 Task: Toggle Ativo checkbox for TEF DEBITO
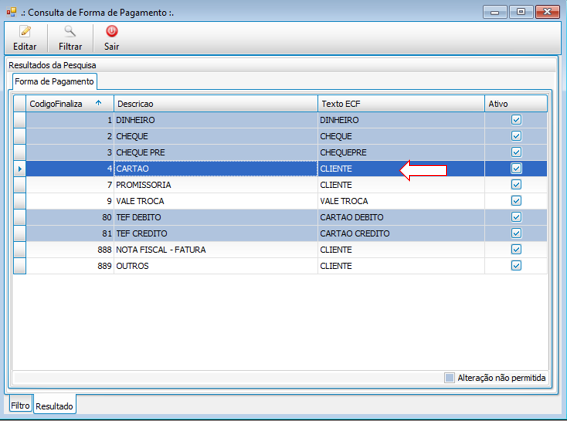pos(516,217)
